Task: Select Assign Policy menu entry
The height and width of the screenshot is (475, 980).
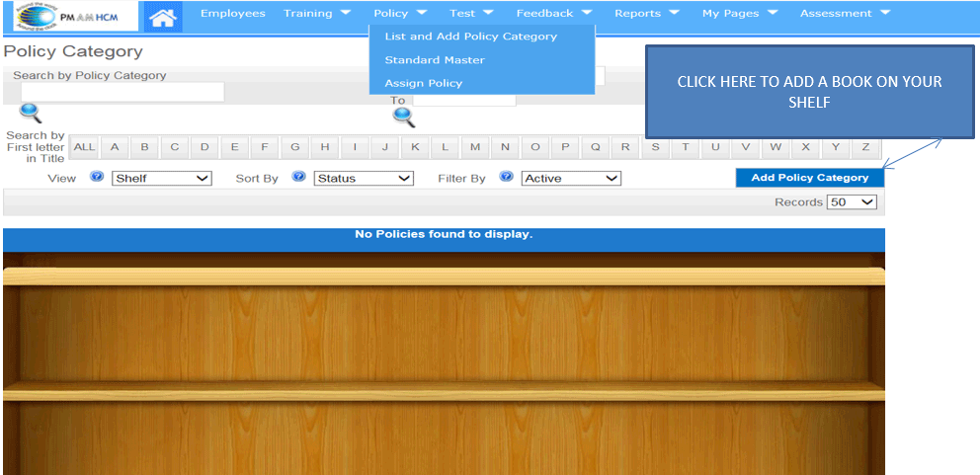Action: 423,84
